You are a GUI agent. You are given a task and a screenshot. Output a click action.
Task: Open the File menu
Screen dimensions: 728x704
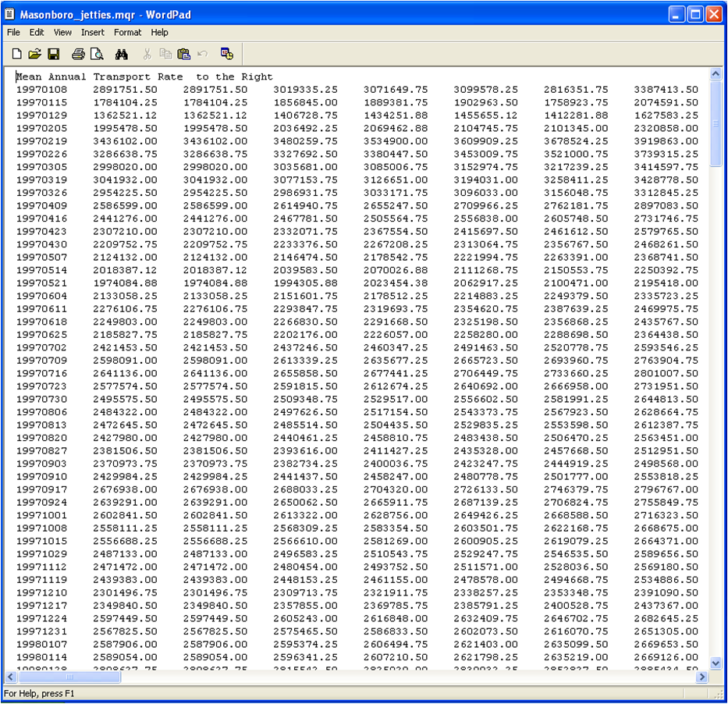(x=13, y=33)
